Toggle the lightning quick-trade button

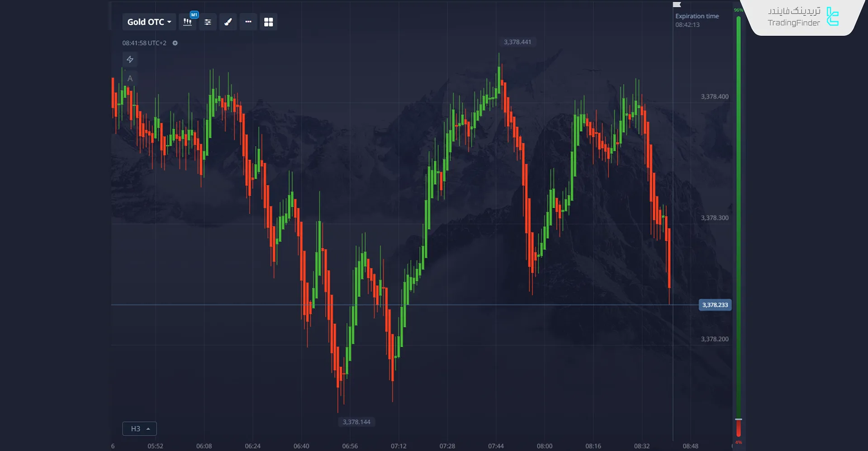coord(130,59)
